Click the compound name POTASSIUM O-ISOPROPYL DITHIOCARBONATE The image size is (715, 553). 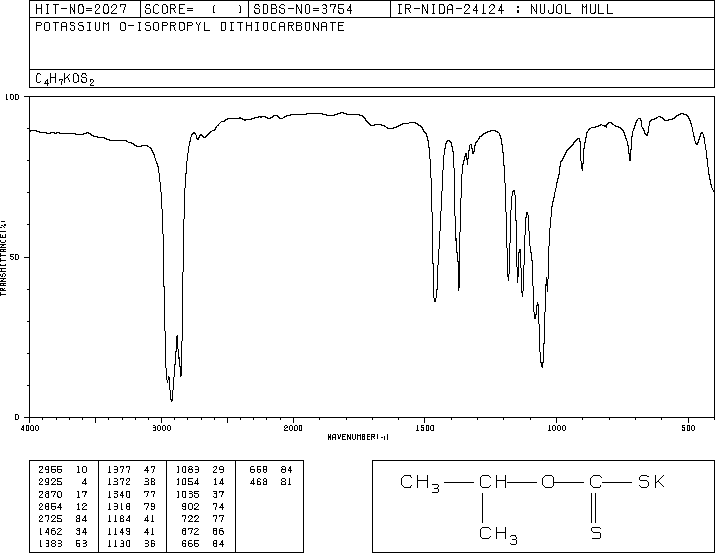click(190, 26)
